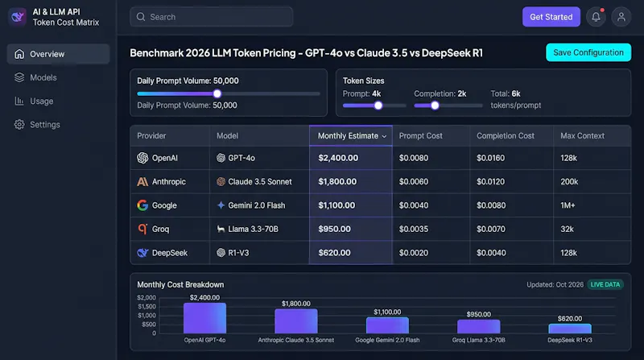Screen dimensions: 644x360
Task: Click the Groq Llama 3.3-70B chart bar
Action: (478, 326)
